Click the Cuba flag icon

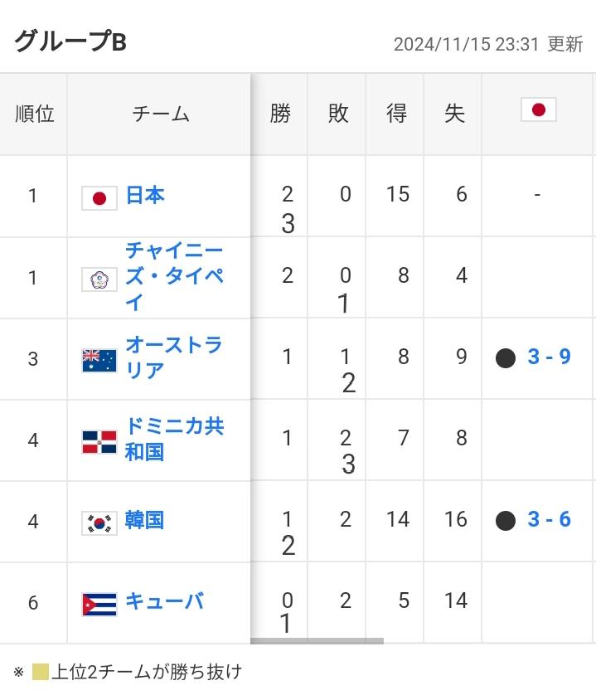click(x=99, y=605)
